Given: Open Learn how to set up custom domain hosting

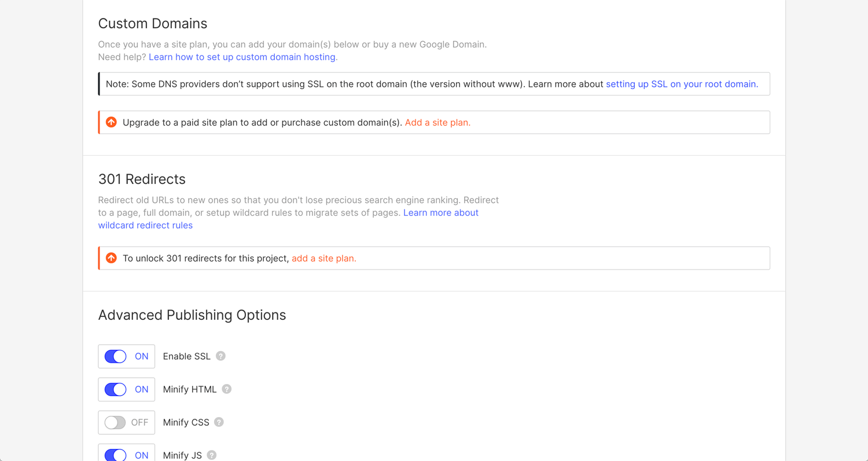Looking at the screenshot, I should (x=243, y=57).
